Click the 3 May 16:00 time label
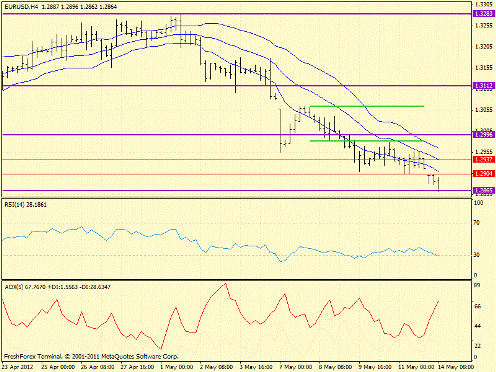Image resolution: width=496 pixels, height=372 pixels. pos(257,367)
